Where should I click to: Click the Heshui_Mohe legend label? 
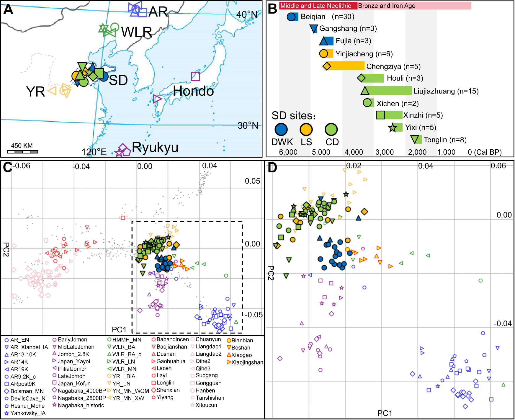[x=27, y=406]
